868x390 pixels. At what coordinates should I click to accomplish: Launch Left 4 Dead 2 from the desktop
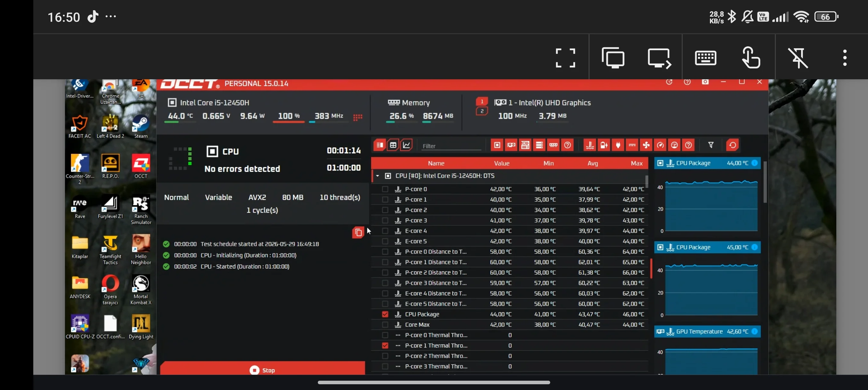pyautogui.click(x=110, y=127)
